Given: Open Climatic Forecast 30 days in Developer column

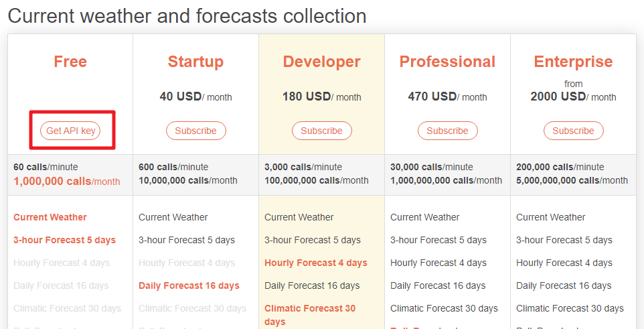Looking at the screenshot, I should (x=310, y=315).
